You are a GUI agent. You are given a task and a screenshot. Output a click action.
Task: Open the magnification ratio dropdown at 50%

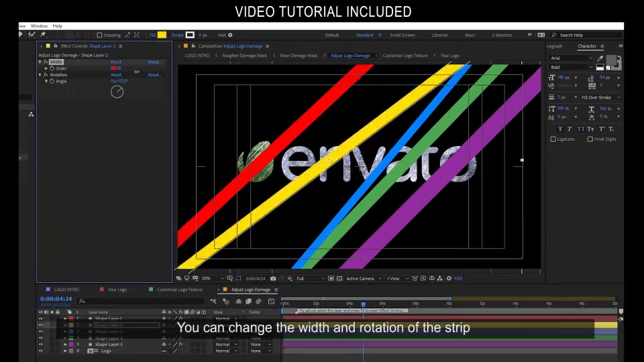[x=213, y=278]
